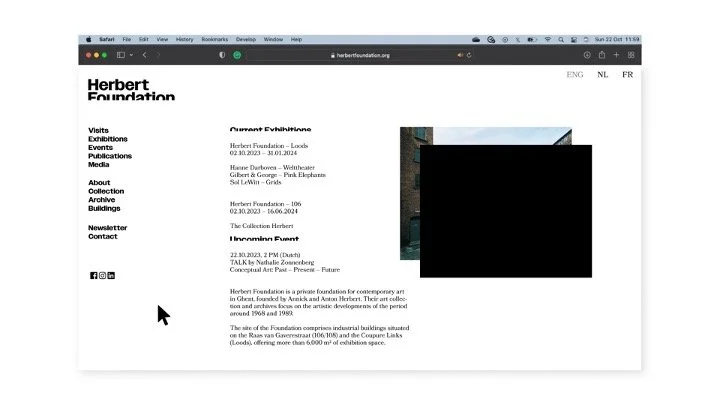Mute the tab audio speaker icon
The height and width of the screenshot is (405, 720).
pos(460,55)
